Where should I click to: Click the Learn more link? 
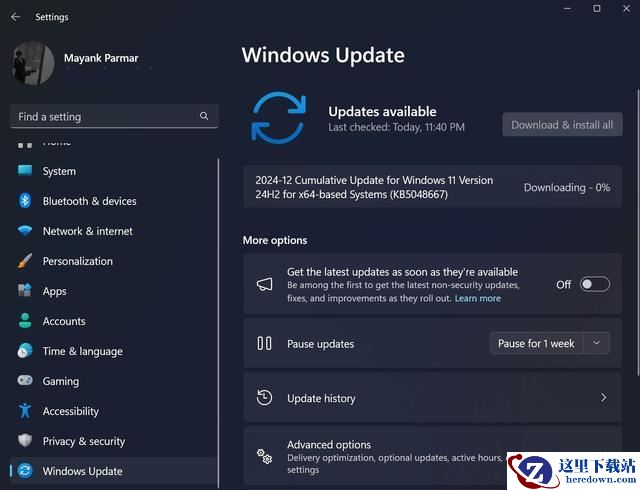coord(478,298)
